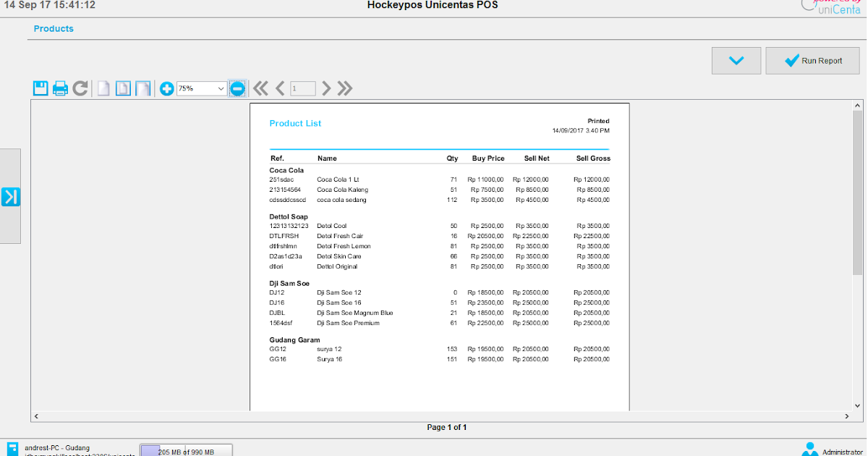The image size is (868, 456).
Task: Click the date and time display
Action: tap(49, 5)
